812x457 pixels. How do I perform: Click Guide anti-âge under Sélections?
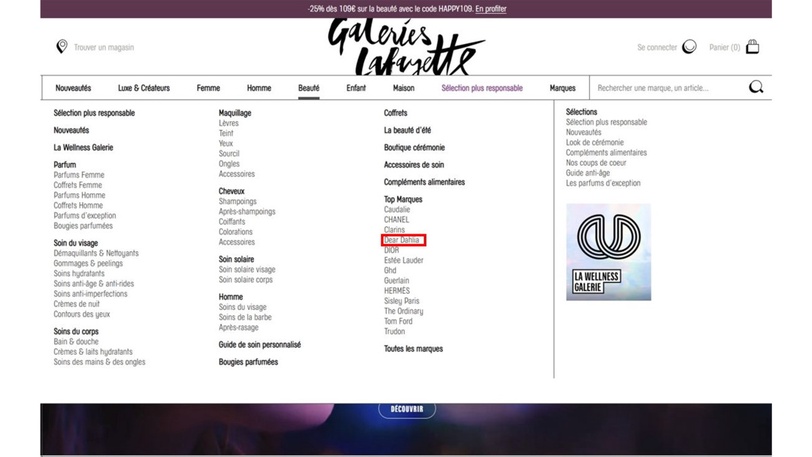(587, 173)
